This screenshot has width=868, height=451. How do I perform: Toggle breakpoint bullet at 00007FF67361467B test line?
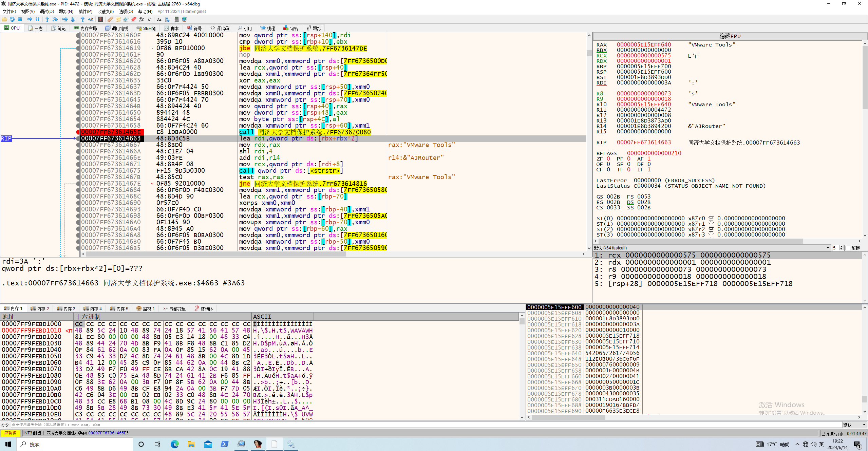[x=78, y=177]
